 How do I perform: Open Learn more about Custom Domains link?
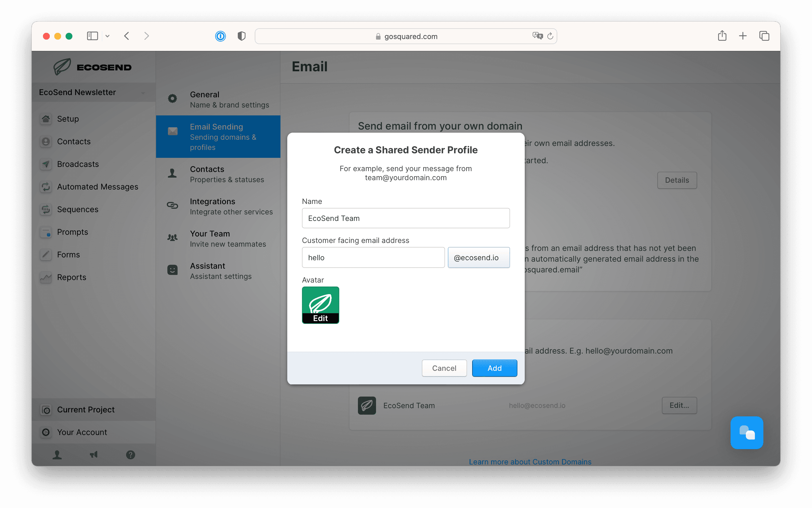[530, 462]
